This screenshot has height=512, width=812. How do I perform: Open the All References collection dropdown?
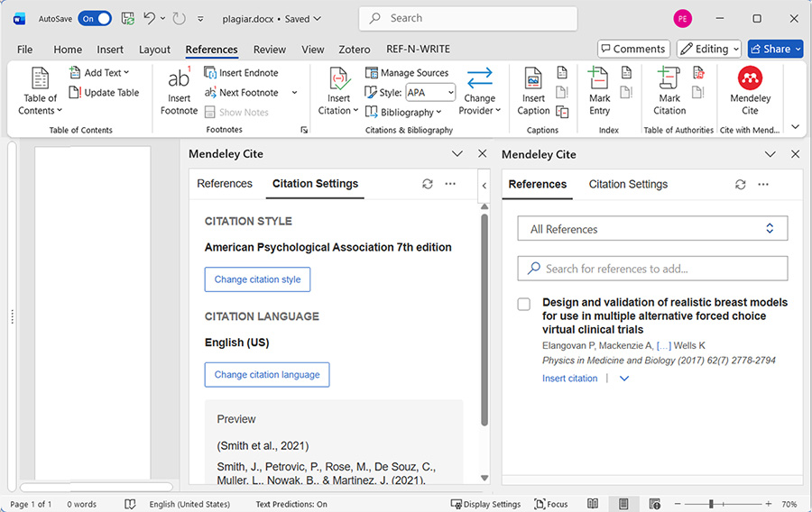[x=652, y=229]
